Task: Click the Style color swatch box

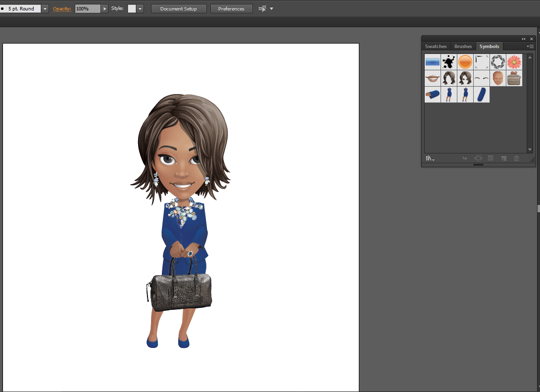Action: coord(132,9)
